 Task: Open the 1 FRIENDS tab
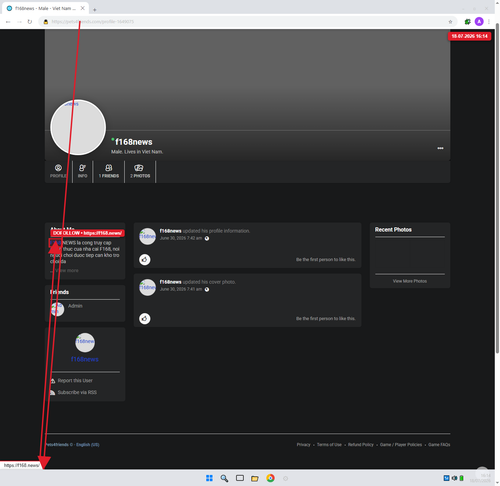109,171
